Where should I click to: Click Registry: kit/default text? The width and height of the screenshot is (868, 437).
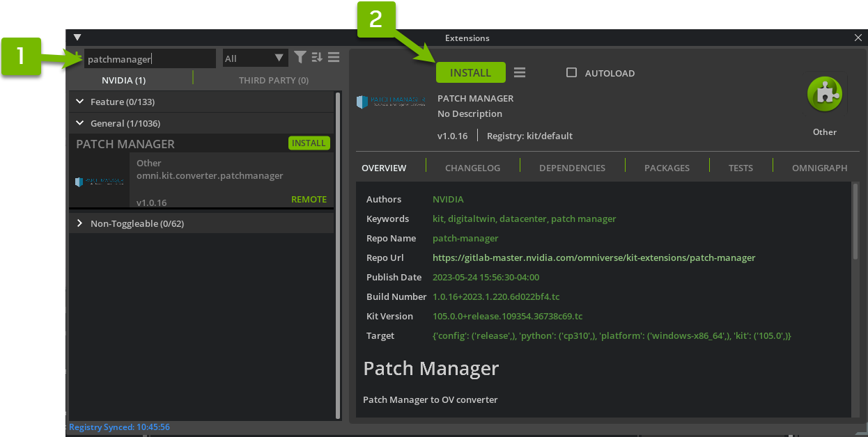(x=529, y=136)
